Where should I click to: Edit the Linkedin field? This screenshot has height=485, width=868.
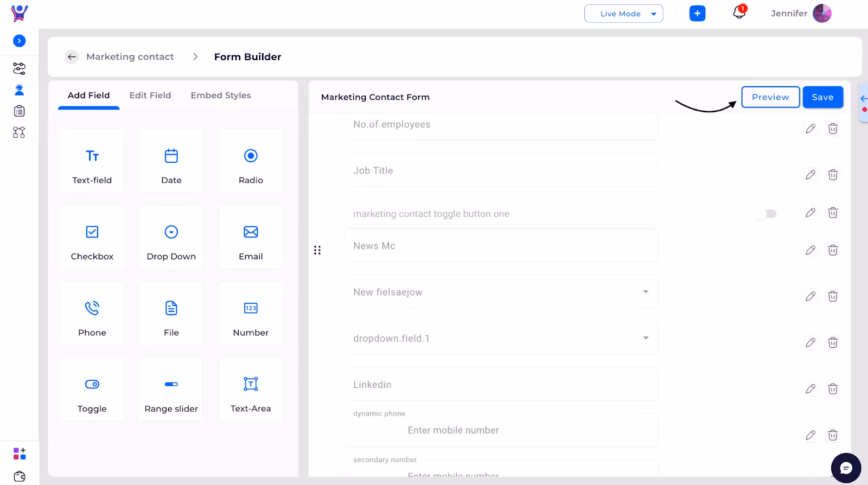pyautogui.click(x=810, y=389)
